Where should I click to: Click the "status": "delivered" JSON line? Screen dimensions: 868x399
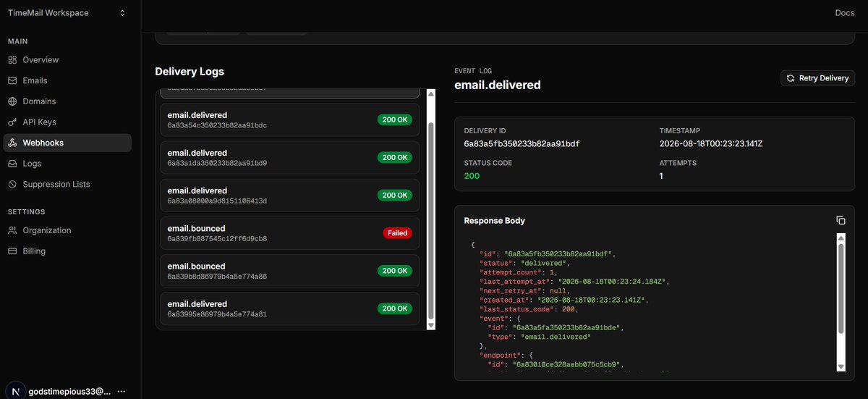click(524, 263)
